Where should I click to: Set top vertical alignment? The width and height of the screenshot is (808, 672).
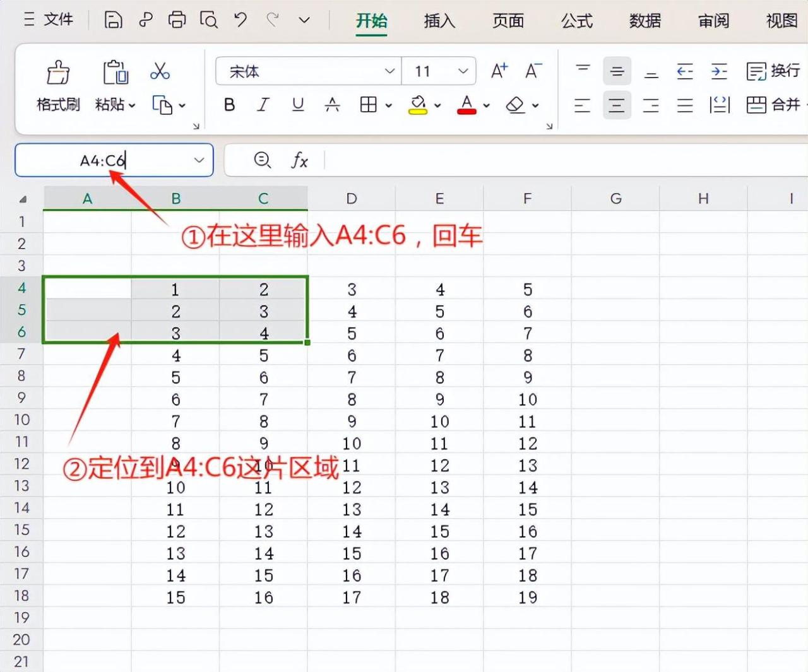pyautogui.click(x=583, y=71)
